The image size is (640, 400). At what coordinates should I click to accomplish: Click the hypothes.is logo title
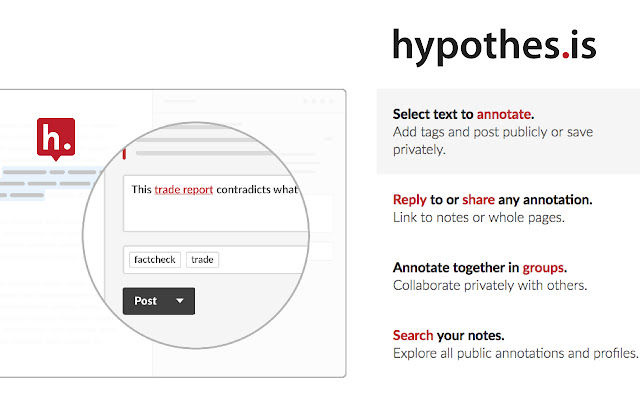(494, 45)
